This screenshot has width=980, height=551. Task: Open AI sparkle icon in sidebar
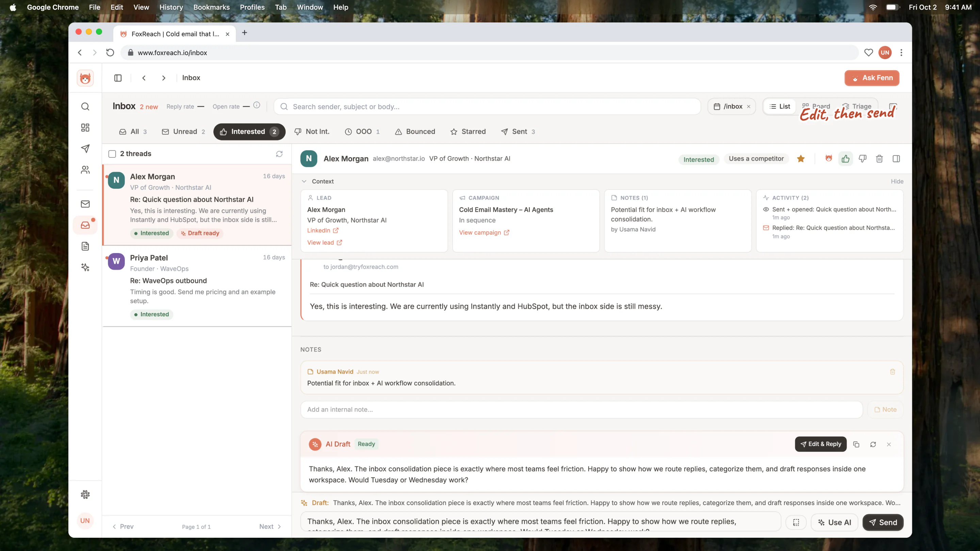(x=85, y=267)
